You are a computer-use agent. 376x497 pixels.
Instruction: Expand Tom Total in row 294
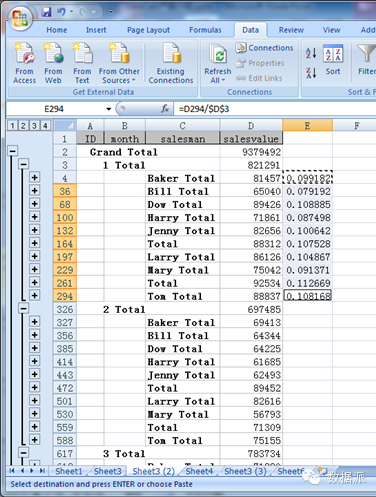(x=35, y=296)
